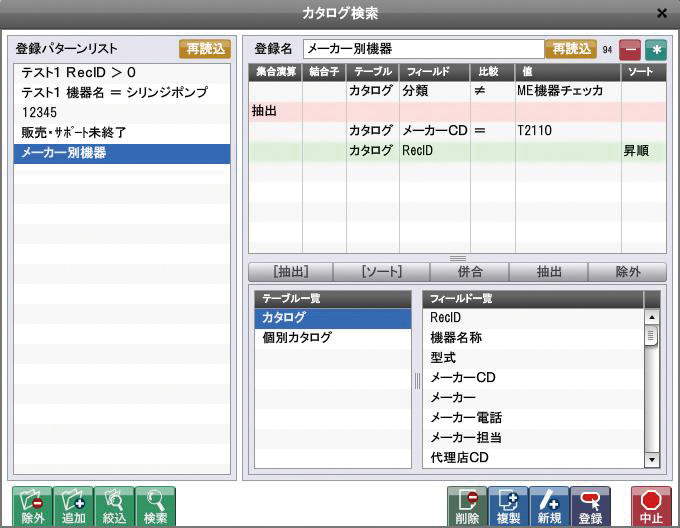Click the フィールド一覧 list header
This screenshot has width=680, height=528.
point(534,299)
